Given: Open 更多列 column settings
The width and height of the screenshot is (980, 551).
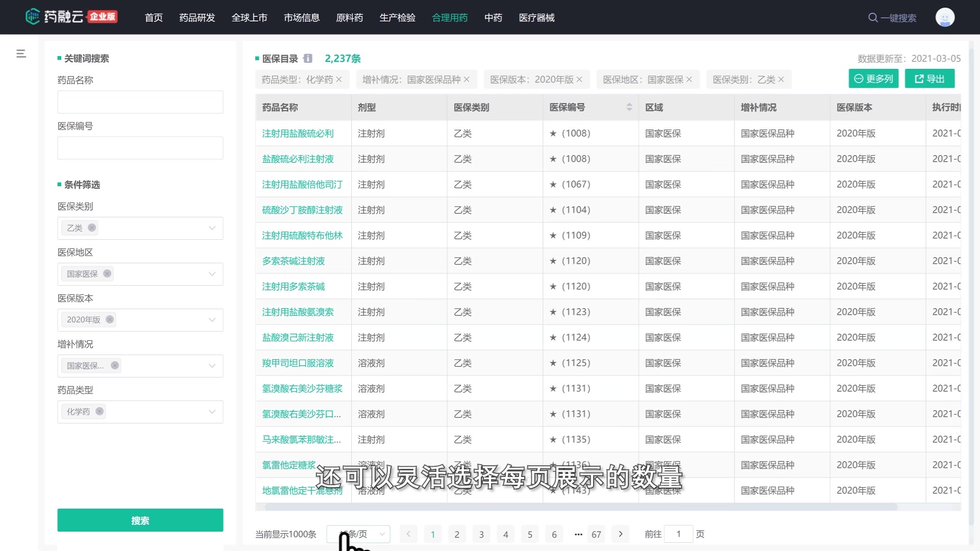Looking at the screenshot, I should (873, 79).
